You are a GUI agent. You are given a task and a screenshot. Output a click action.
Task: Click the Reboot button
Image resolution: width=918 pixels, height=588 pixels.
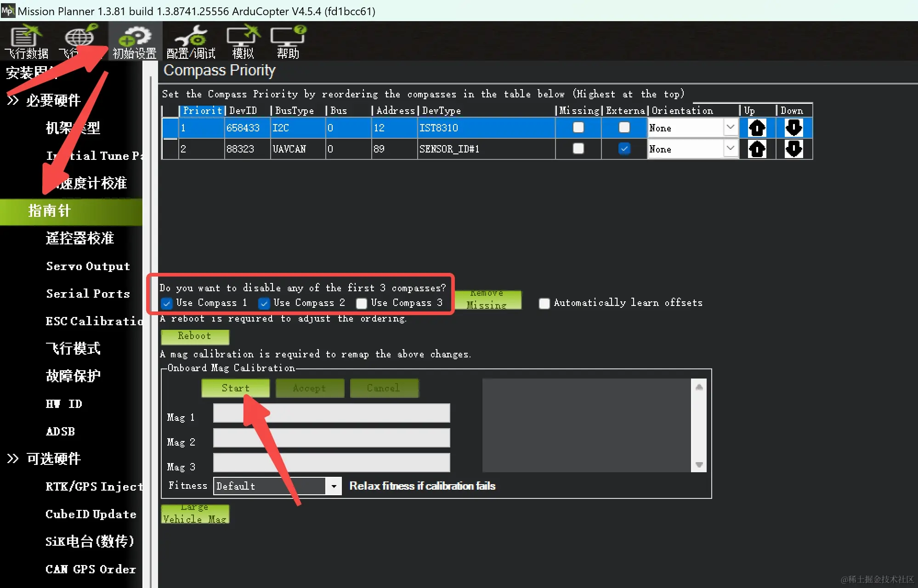(195, 336)
